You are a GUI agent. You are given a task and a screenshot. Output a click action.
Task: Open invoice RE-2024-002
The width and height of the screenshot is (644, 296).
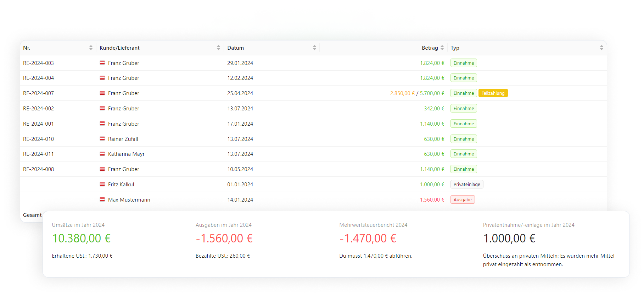point(38,109)
